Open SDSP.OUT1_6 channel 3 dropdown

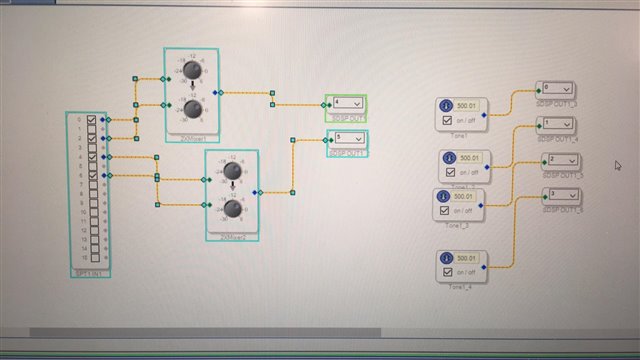coord(564,195)
